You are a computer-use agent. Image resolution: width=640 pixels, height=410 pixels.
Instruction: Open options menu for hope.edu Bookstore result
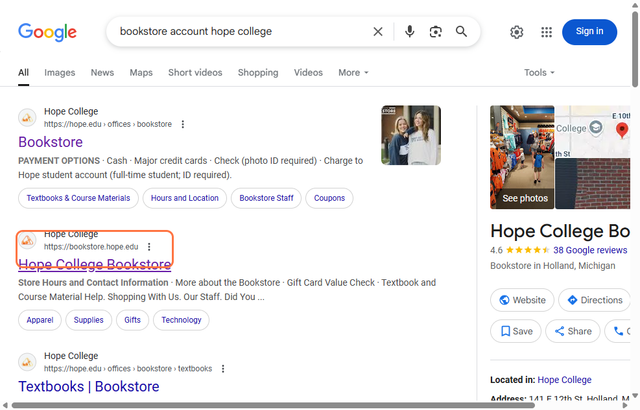tap(183, 124)
